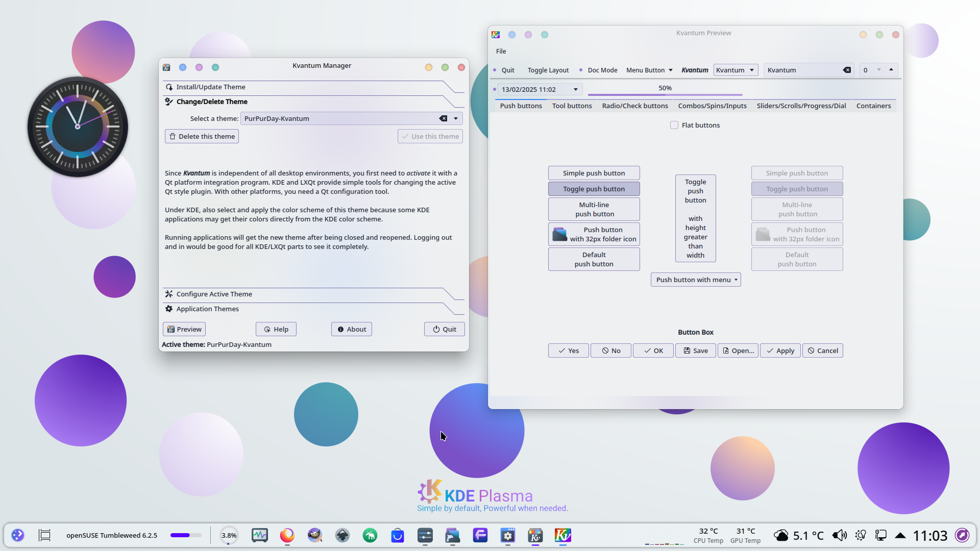Click the purple usage bar in the taskbar
Viewport: 980px width, 551px height.
[186, 535]
